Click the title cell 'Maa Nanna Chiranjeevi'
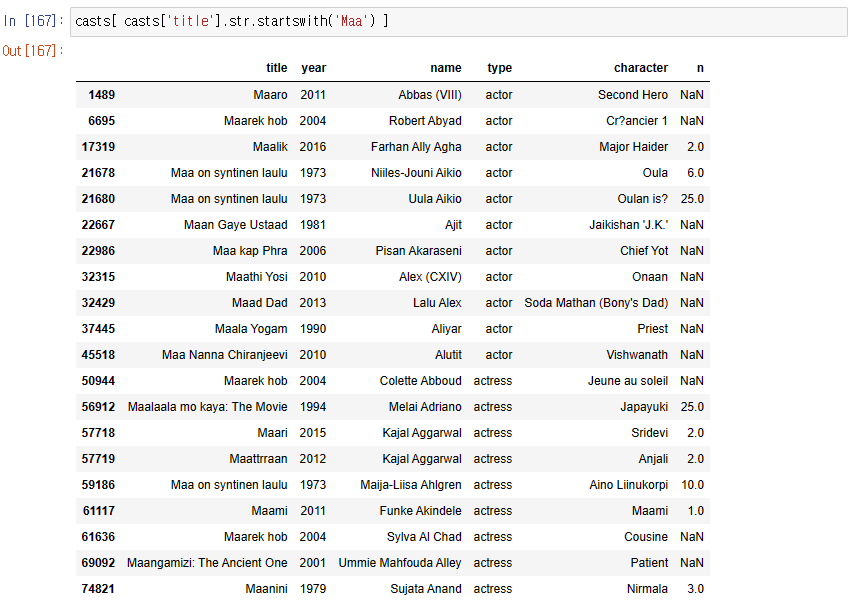Image resolution: width=852 pixels, height=605 pixels. [x=224, y=355]
